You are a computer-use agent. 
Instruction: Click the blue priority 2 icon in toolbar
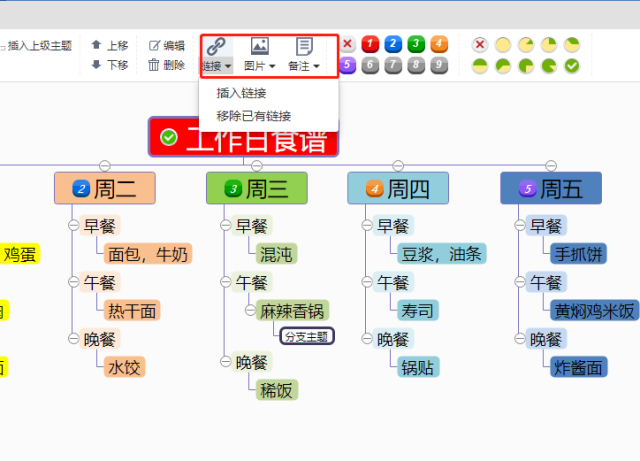pos(393,44)
